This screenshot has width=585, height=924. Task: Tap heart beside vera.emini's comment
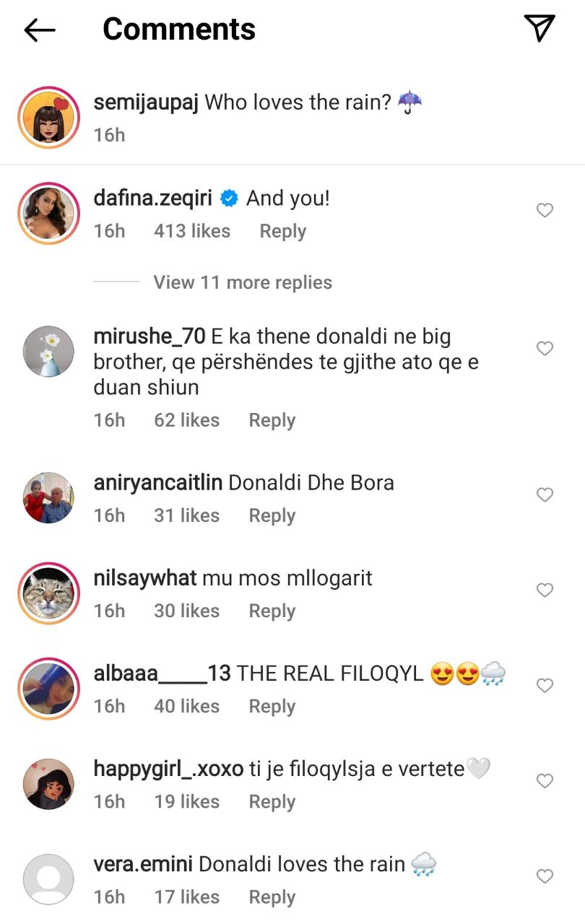(x=545, y=876)
